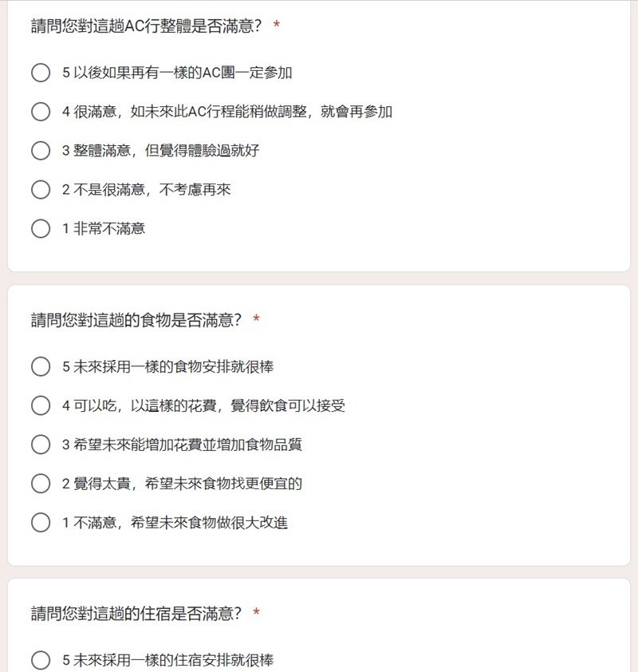Click label text '5 以後如果再有一樣的AC團一定參加'
The height and width of the screenshot is (672, 638).
pos(177,73)
